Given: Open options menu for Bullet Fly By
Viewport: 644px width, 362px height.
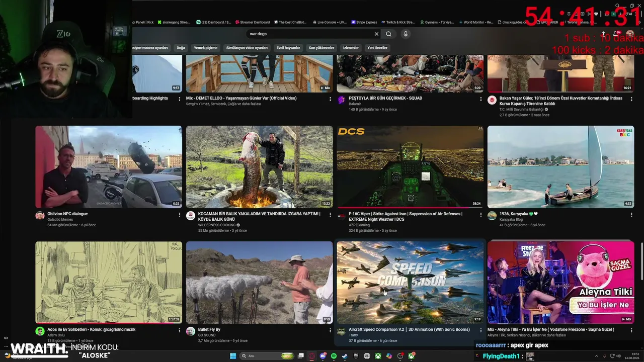Looking at the screenshot, I should [331, 330].
